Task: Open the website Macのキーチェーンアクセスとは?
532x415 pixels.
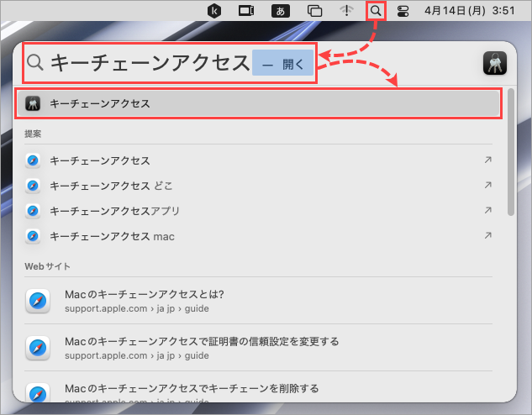Action: [x=258, y=301]
